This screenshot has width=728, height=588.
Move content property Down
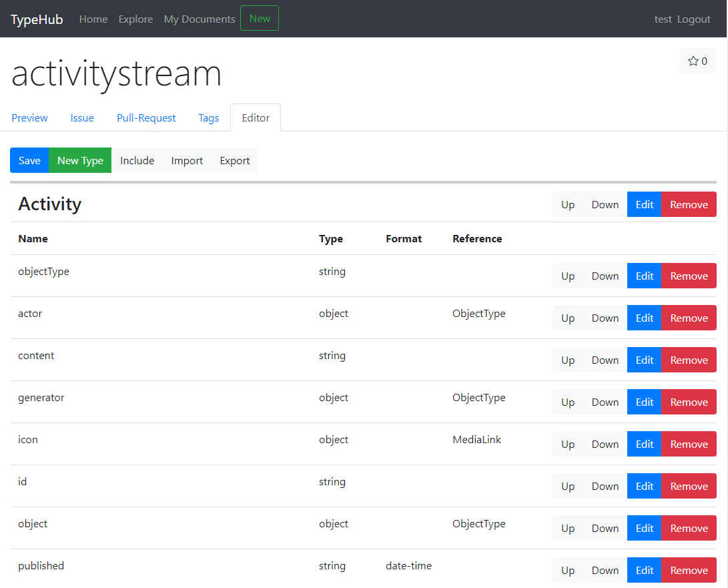[x=605, y=360]
